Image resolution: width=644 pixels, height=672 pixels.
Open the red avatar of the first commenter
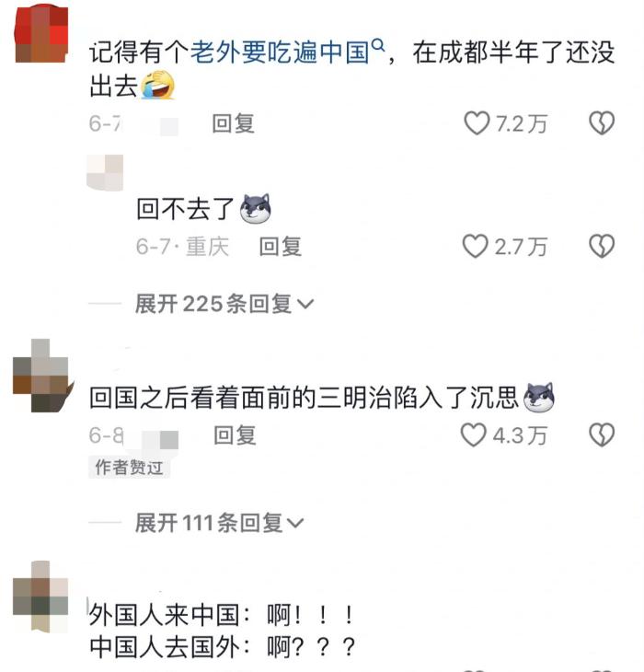(41, 33)
